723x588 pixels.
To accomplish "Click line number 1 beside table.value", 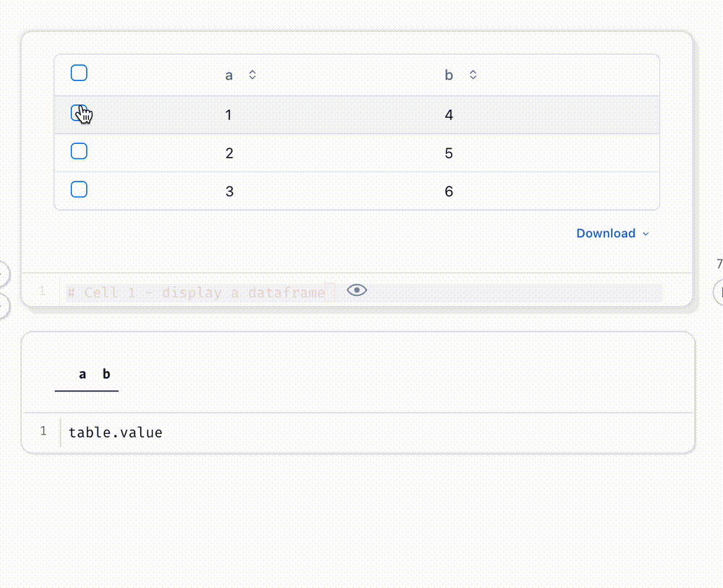I will click(x=43, y=431).
